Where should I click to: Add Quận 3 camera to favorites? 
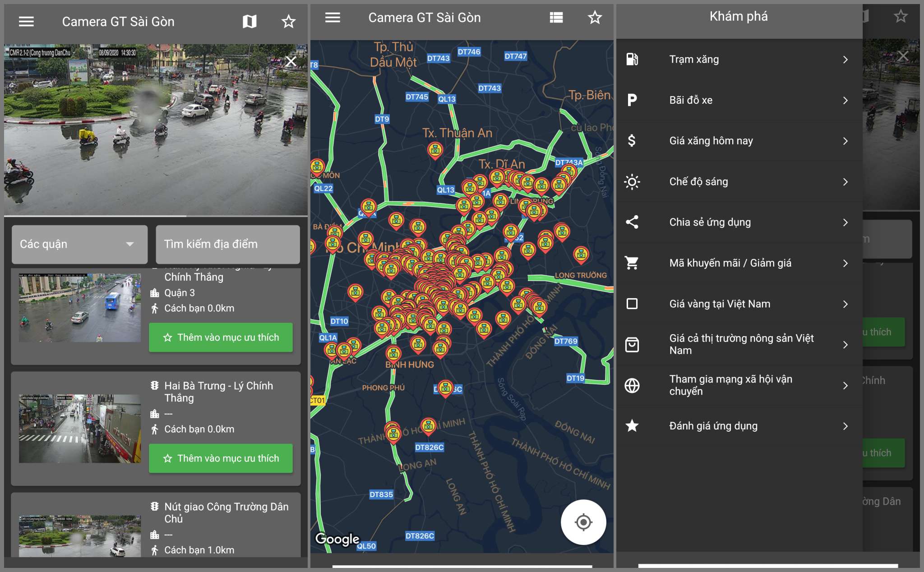(221, 337)
